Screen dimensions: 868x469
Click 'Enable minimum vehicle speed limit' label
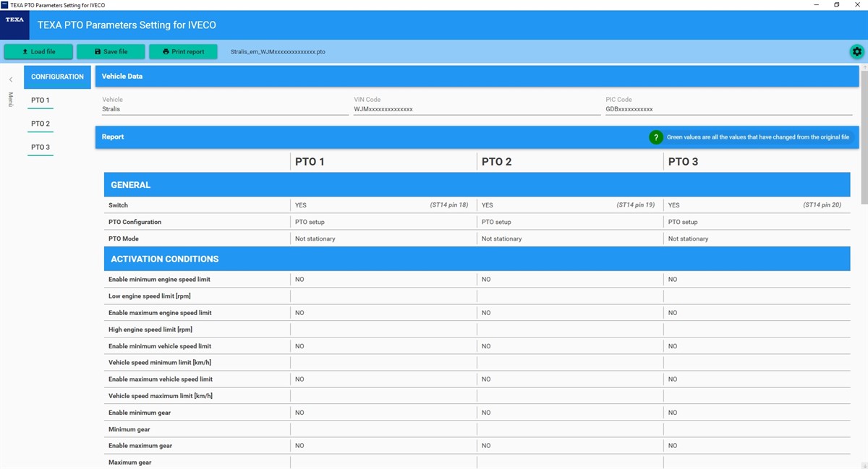(160, 346)
